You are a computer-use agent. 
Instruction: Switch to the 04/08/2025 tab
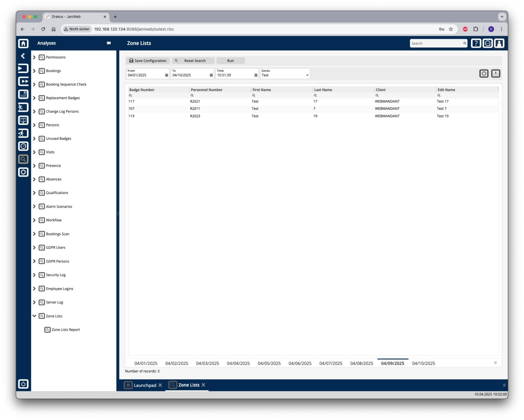361,363
